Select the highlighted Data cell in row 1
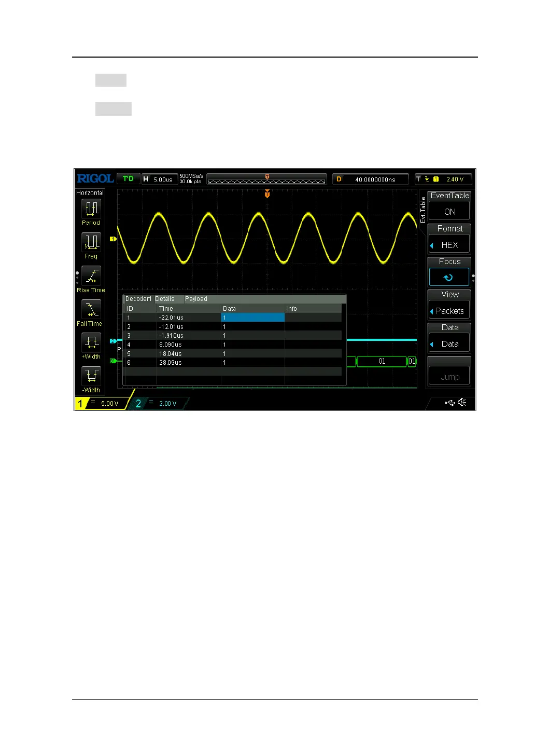This screenshot has height=756, width=535. [253, 318]
